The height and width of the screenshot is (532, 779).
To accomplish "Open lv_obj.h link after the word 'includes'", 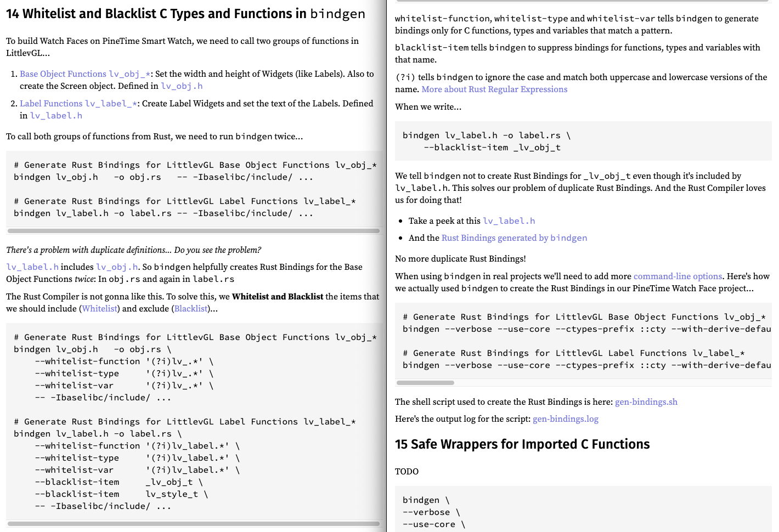I will [x=117, y=267].
